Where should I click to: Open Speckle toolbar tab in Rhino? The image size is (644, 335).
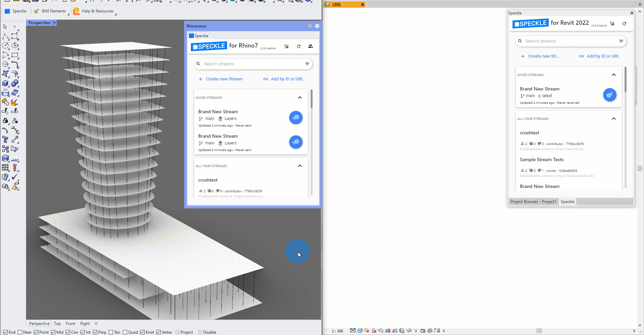15,11
